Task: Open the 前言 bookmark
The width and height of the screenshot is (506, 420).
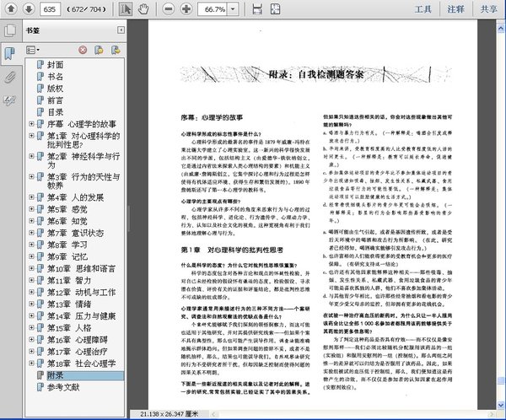Action: (x=55, y=100)
